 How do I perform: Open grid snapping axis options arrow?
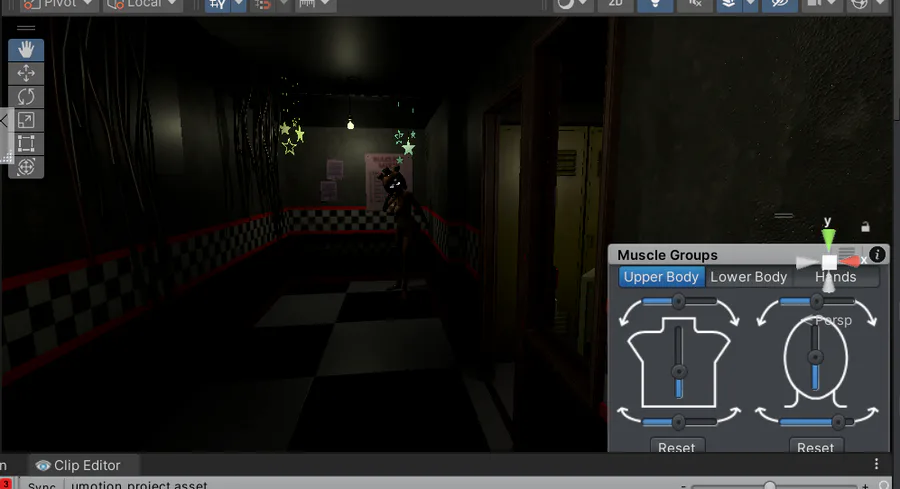click(x=239, y=5)
